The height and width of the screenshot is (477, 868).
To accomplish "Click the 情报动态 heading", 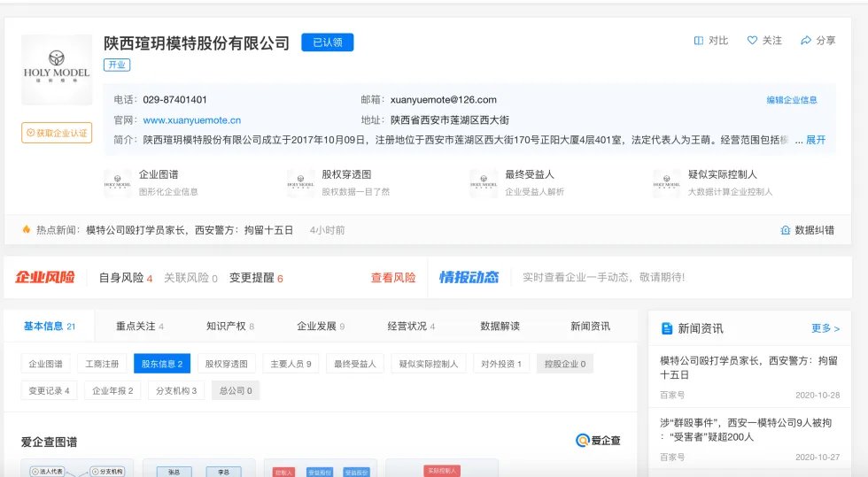I will coord(469,277).
